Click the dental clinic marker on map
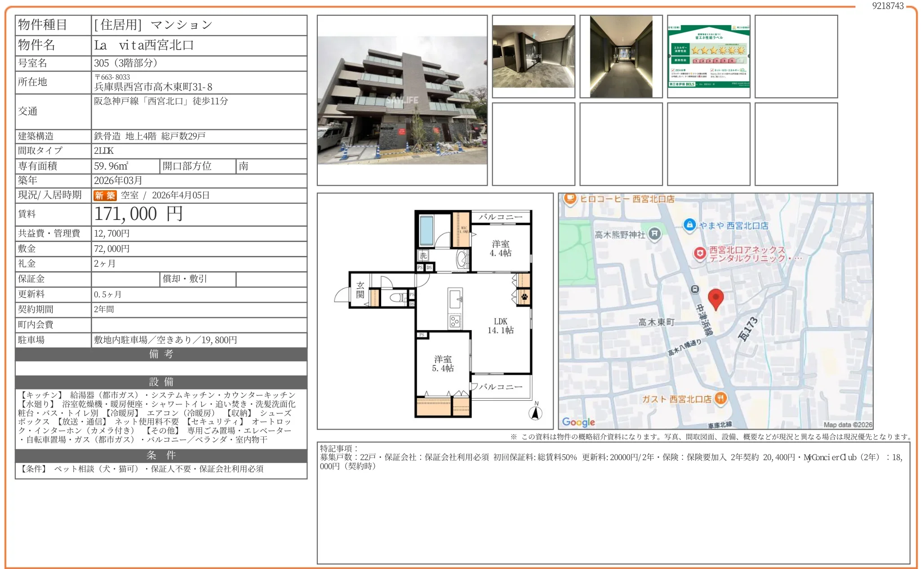The width and height of the screenshot is (924, 569). point(700,254)
